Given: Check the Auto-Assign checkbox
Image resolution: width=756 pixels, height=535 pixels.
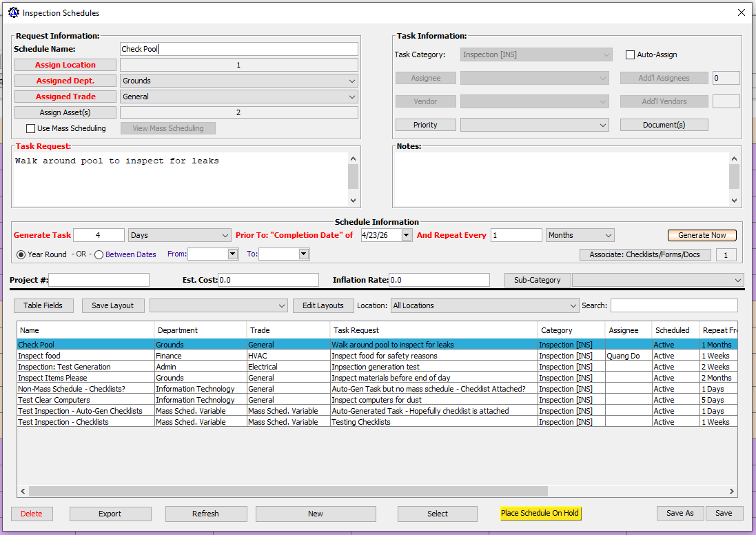Looking at the screenshot, I should (x=630, y=55).
